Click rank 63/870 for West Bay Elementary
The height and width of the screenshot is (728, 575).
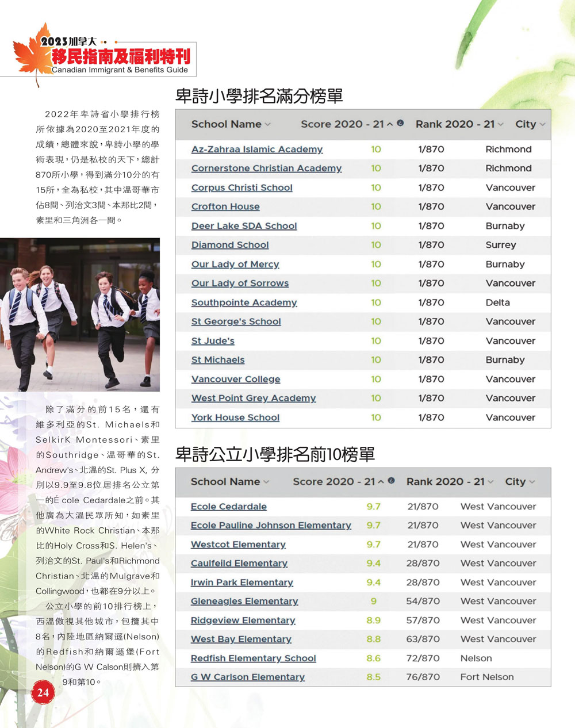pos(423,639)
